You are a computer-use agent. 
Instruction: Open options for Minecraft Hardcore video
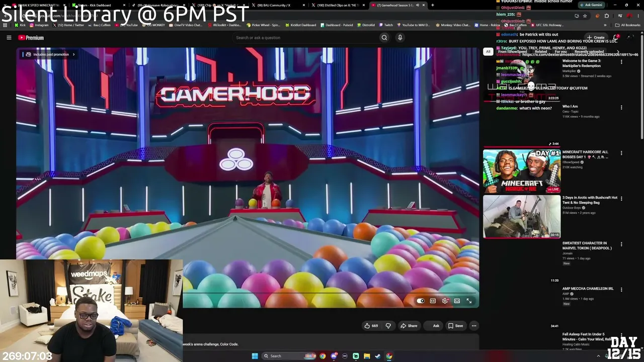[x=621, y=153]
